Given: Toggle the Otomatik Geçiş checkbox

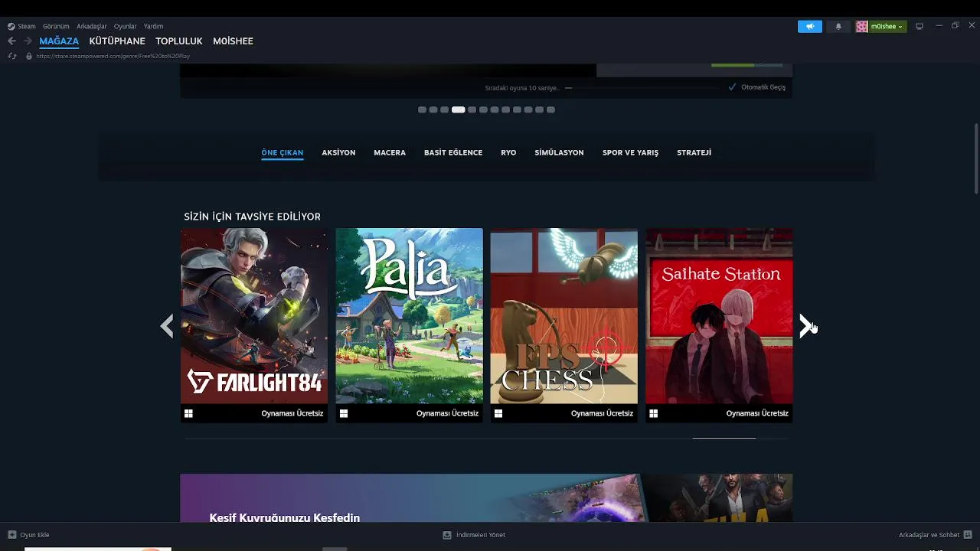Looking at the screenshot, I should 733,87.
